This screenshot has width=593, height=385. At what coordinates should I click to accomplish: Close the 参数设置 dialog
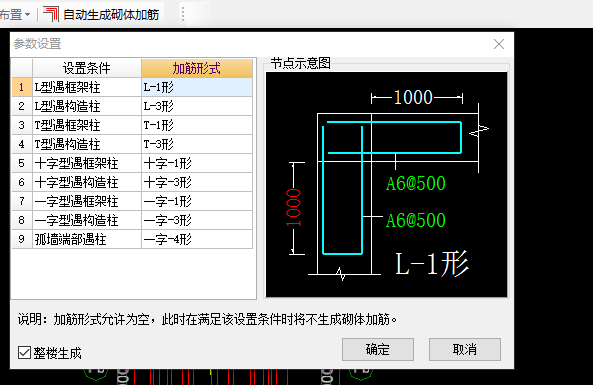click(499, 44)
